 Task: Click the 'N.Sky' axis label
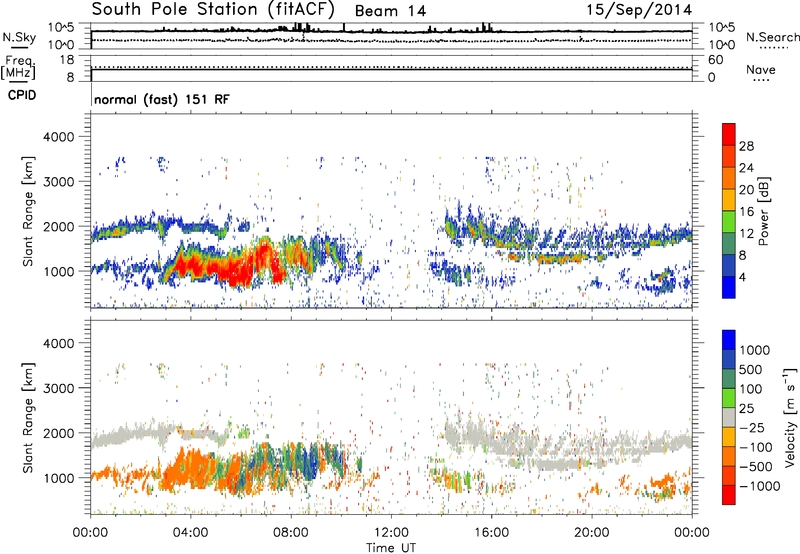pos(19,37)
